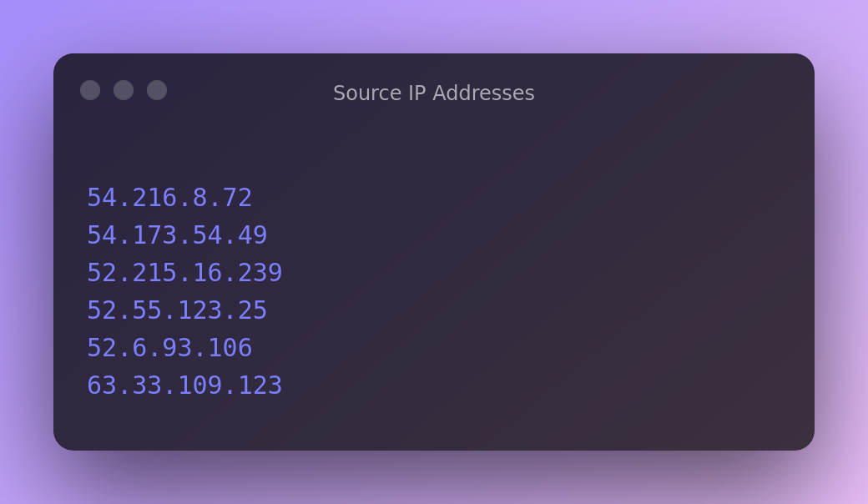Select the 239 ending 52.215.16.239
This screenshot has height=504, width=868.
pos(260,272)
